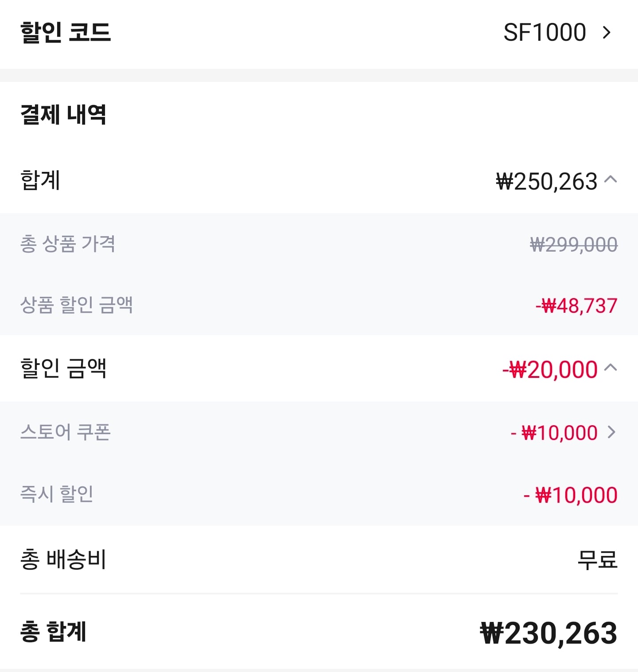Tap the -₩48,737 product discount value
The image size is (638, 672).
point(576,306)
